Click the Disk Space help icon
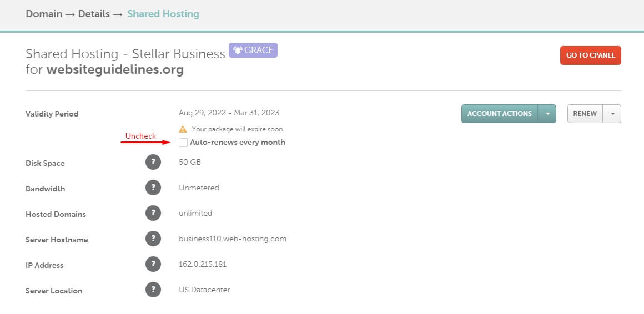 (153, 163)
